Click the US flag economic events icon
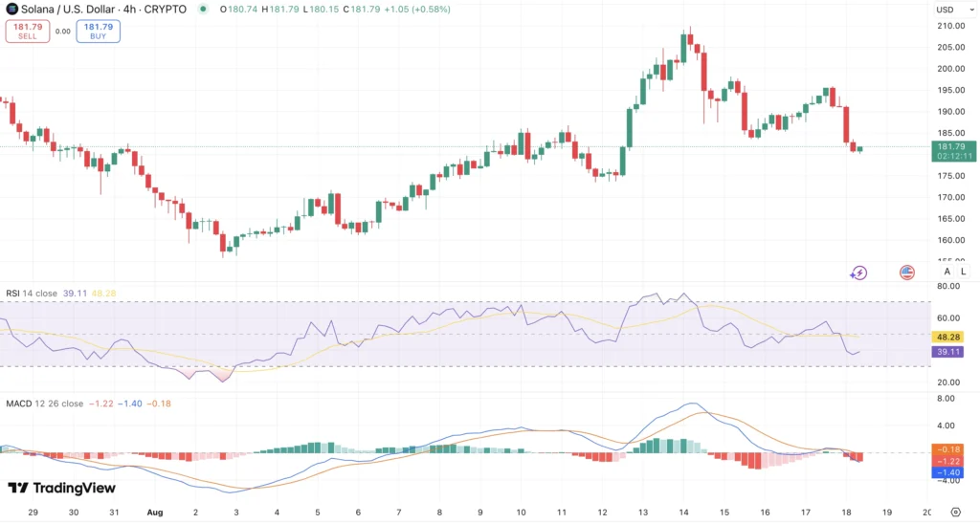This screenshot has height=524, width=980. 907,273
